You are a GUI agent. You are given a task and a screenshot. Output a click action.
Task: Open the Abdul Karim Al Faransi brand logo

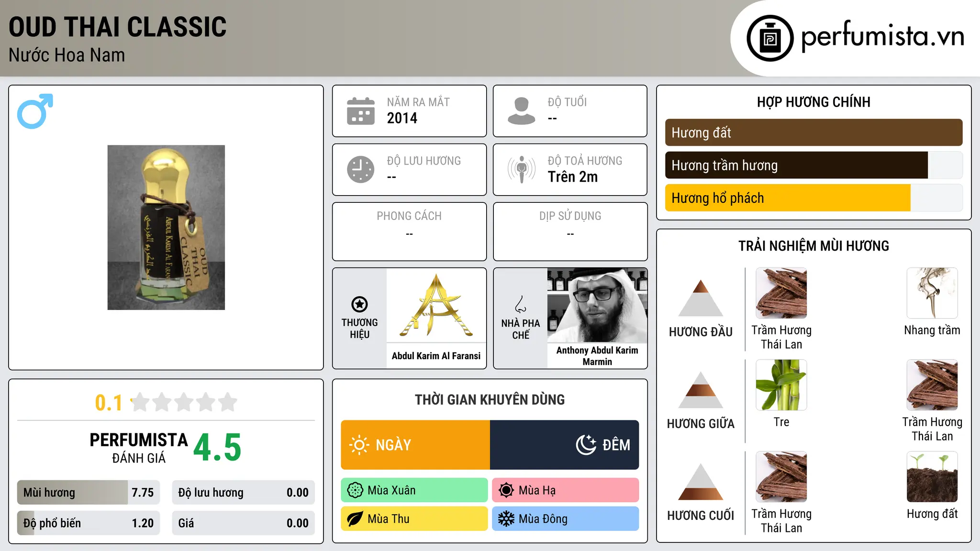point(436,305)
